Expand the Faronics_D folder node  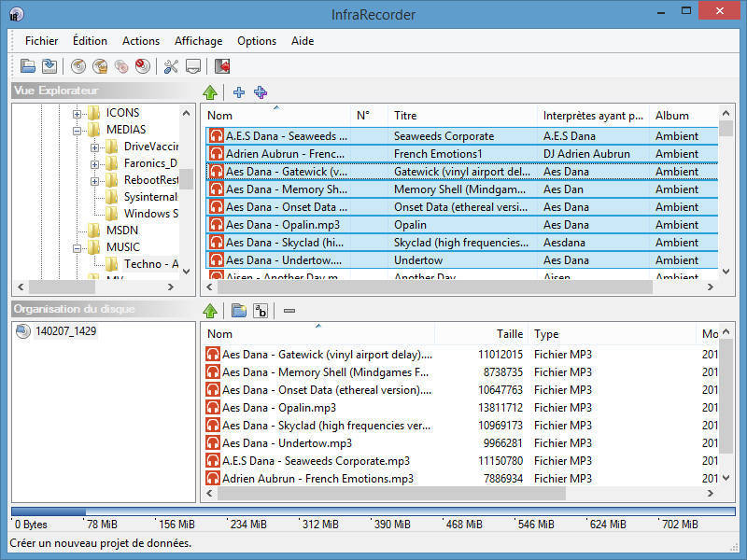coord(95,164)
